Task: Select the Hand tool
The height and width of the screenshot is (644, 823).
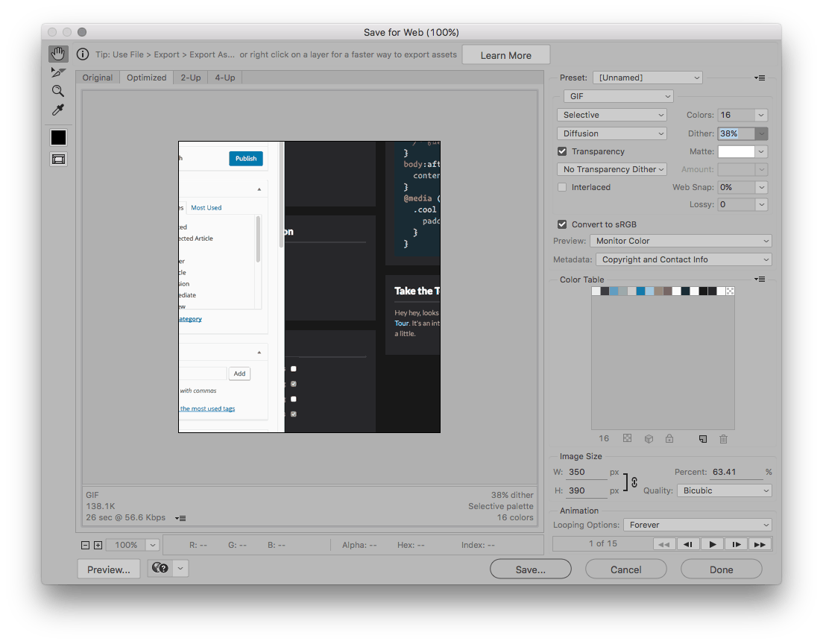Action: click(58, 54)
